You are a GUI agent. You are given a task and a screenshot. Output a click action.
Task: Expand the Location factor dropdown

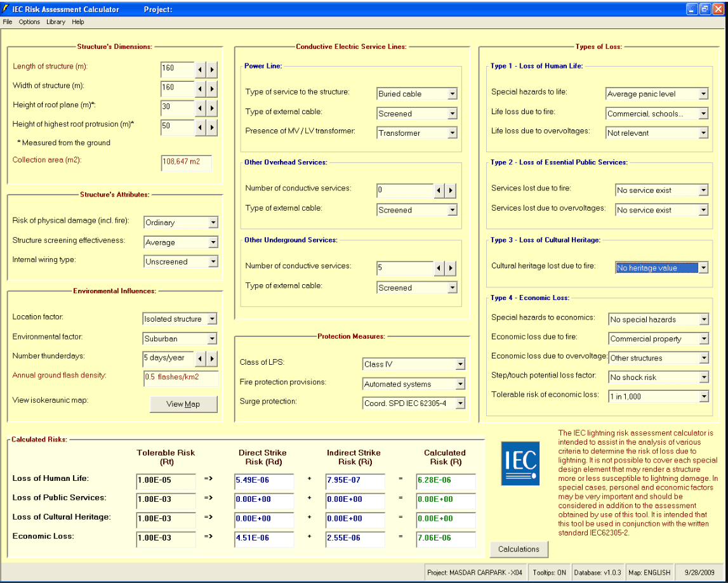(x=212, y=319)
